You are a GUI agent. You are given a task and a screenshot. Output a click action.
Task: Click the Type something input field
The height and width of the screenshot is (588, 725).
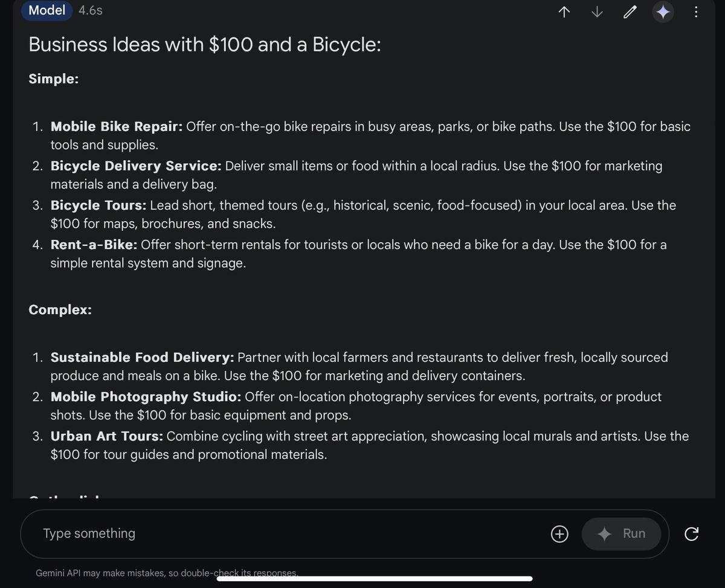coord(89,534)
